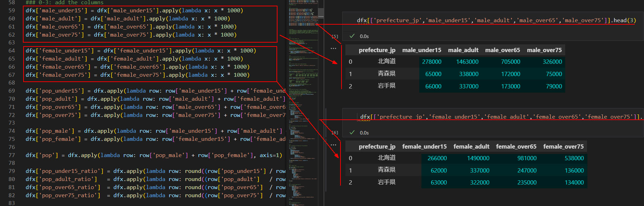The height and width of the screenshot is (206, 644).
Task: Select line number 64 in the gutter
Action: 12,51
